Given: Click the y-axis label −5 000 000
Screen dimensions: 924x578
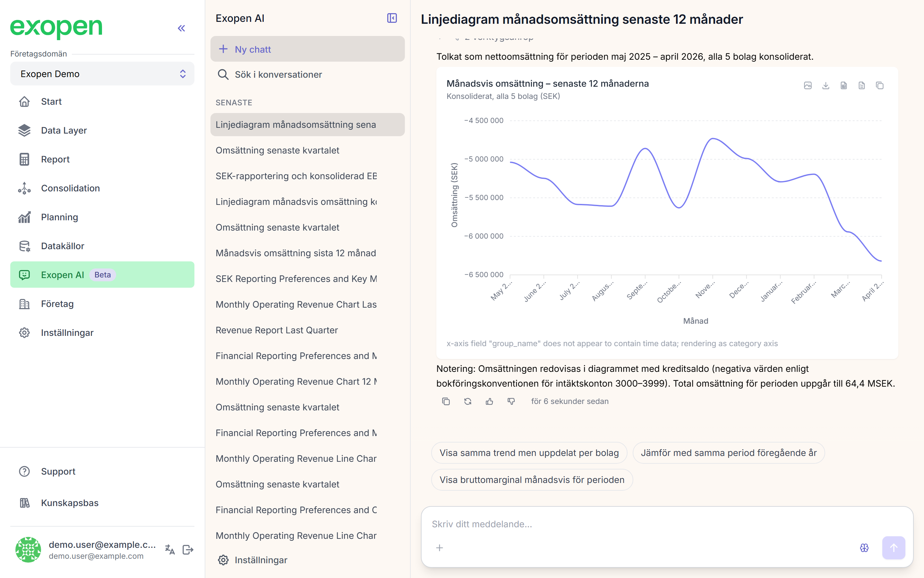Looking at the screenshot, I should pos(483,159).
